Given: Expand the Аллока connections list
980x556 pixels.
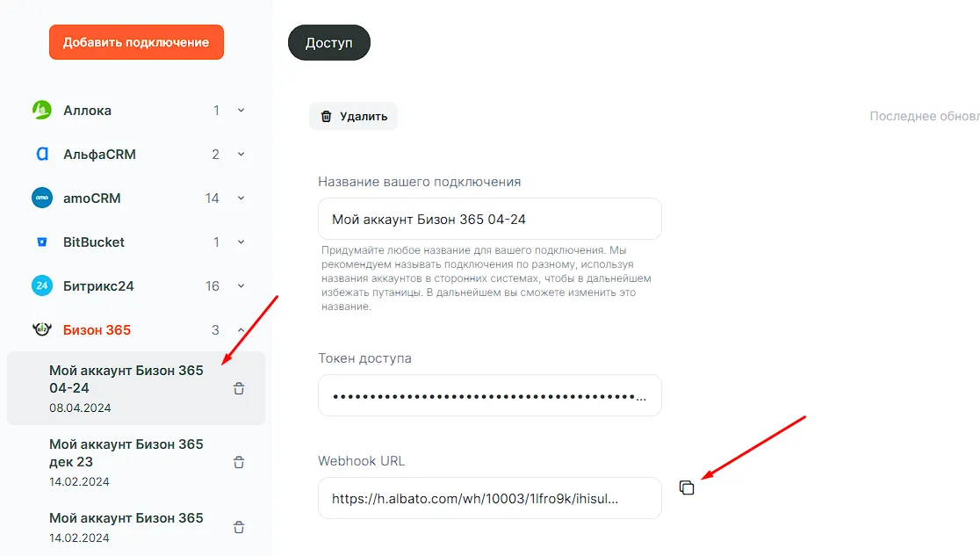Looking at the screenshot, I should click(x=241, y=111).
